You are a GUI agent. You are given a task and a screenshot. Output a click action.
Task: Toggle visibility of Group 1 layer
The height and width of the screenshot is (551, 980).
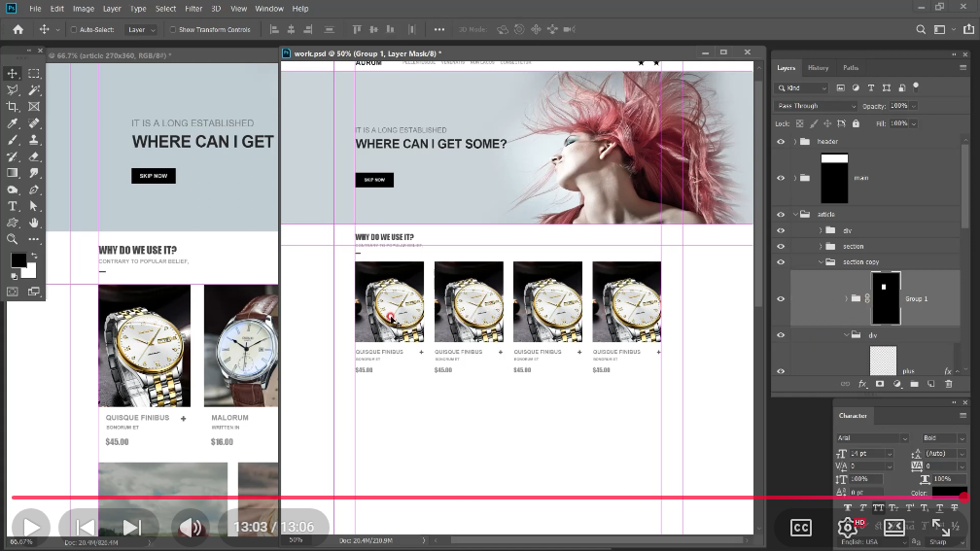pyautogui.click(x=781, y=298)
